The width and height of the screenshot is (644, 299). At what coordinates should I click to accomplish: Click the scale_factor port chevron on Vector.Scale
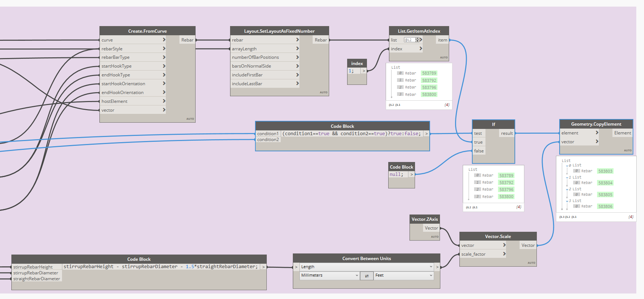pos(504,254)
